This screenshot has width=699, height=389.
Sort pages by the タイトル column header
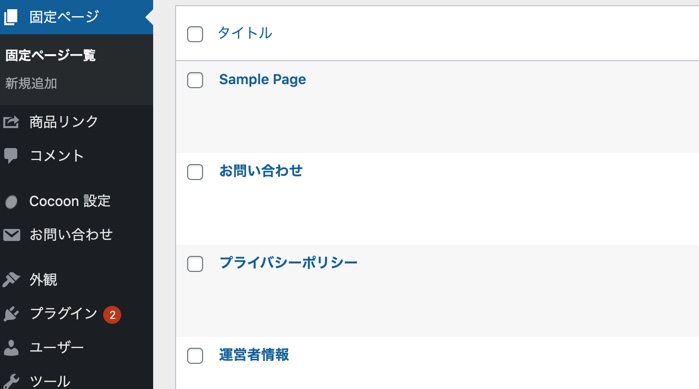pos(245,33)
